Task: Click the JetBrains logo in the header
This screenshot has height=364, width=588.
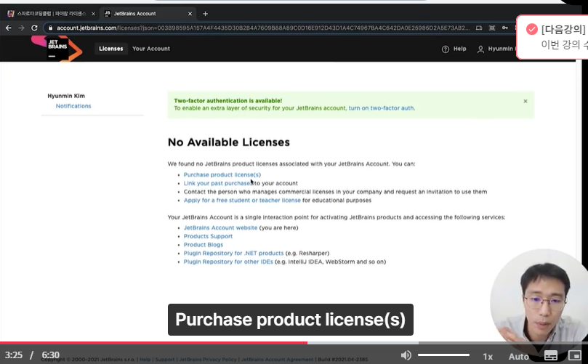Action: [x=57, y=49]
